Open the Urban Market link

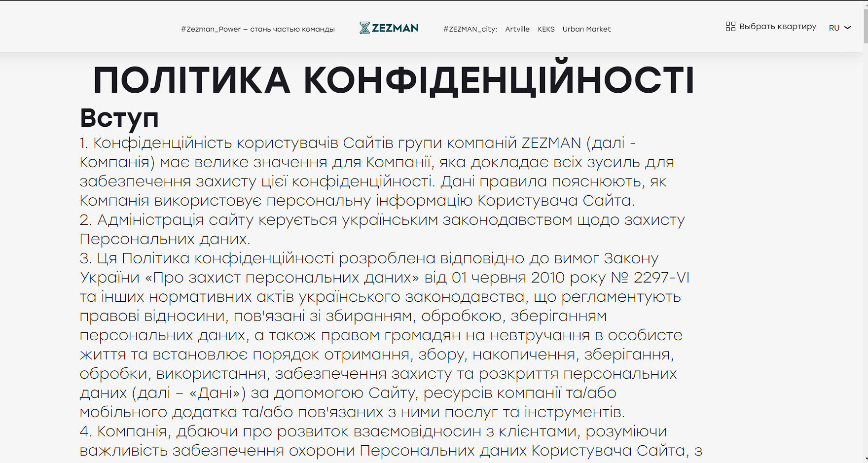coord(586,29)
